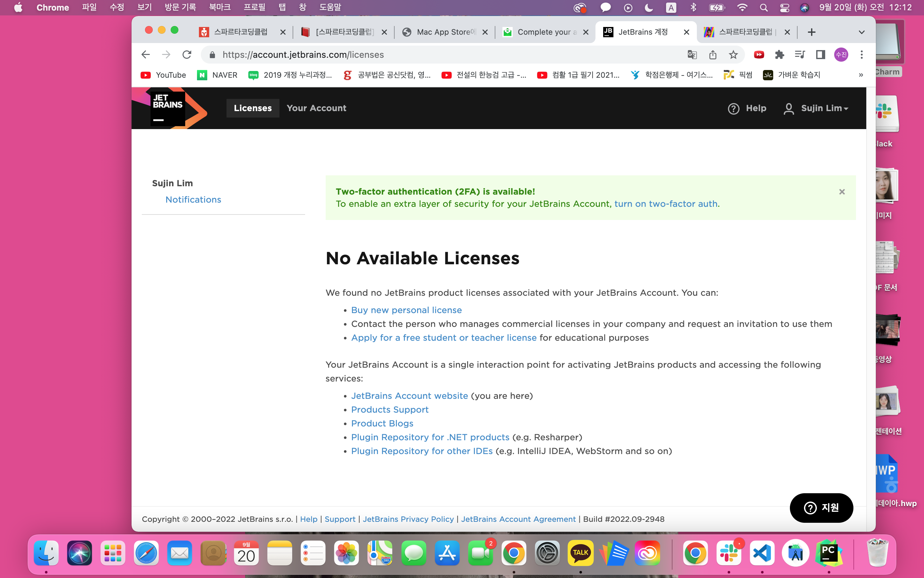
Task: Toggle the Chrome side panel
Action: coord(820,55)
